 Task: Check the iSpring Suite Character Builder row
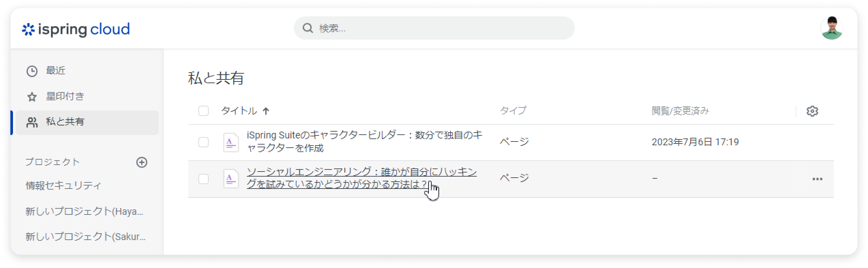click(x=204, y=142)
